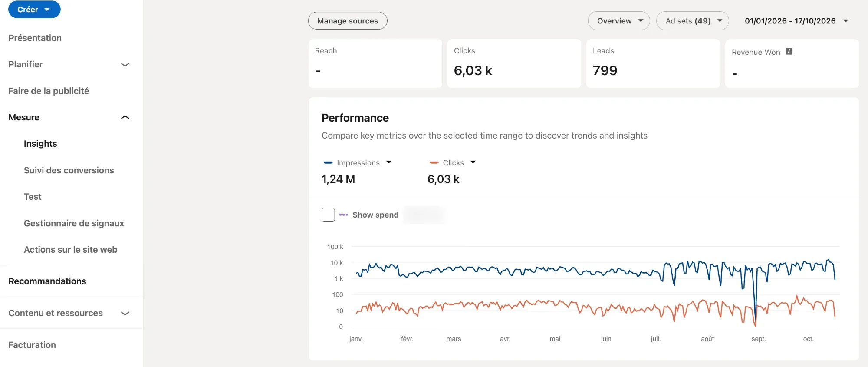Click the 100 k y-axis label

[335, 247]
